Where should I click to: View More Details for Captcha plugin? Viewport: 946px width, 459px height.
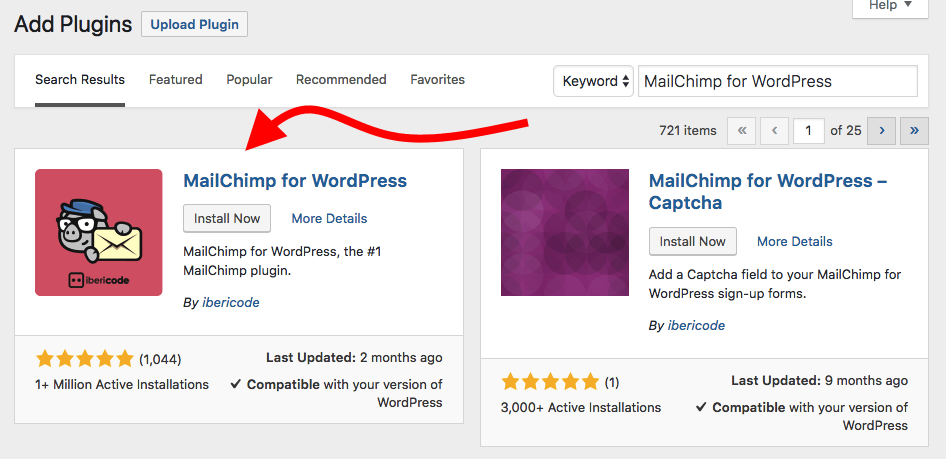tap(795, 241)
